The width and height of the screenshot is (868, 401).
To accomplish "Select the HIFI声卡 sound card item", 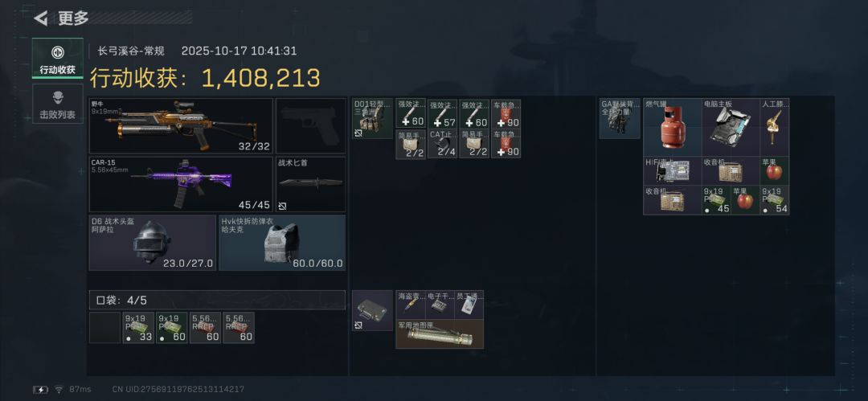I will click(673, 170).
